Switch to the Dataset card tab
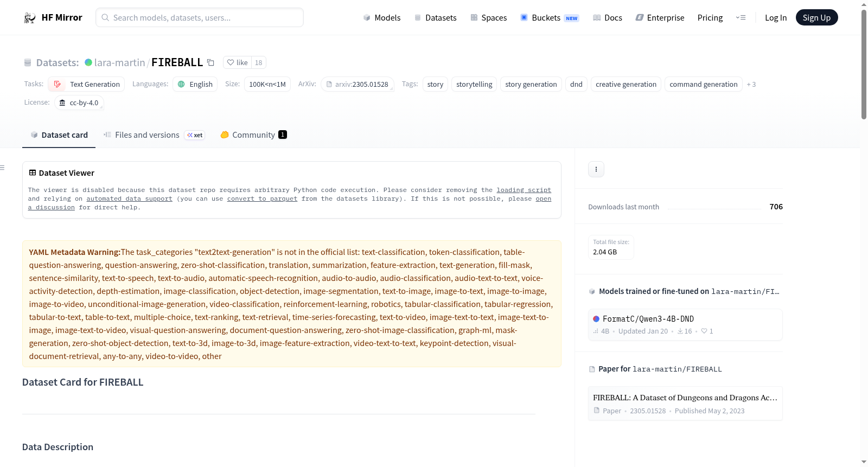The height and width of the screenshot is (467, 868). pyautogui.click(x=59, y=135)
